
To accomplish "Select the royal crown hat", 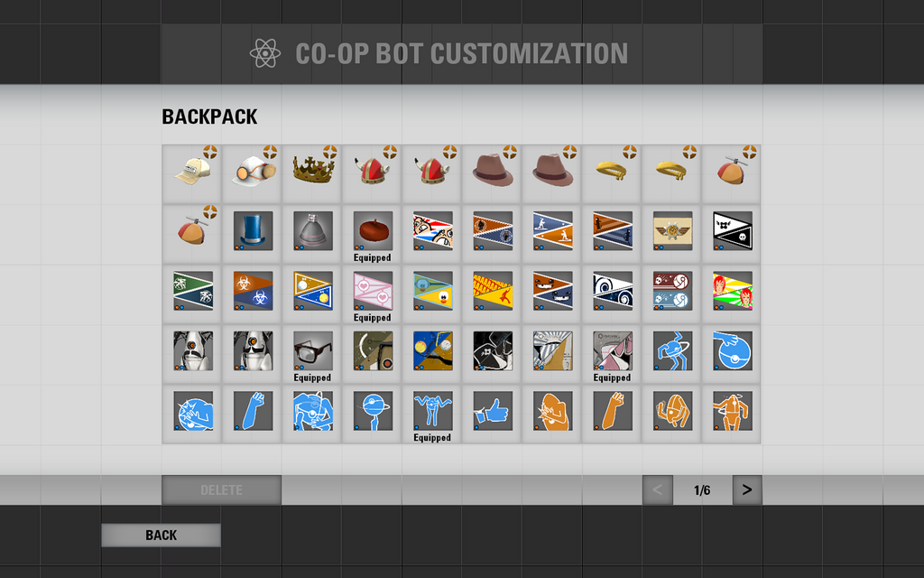I will pos(310,173).
